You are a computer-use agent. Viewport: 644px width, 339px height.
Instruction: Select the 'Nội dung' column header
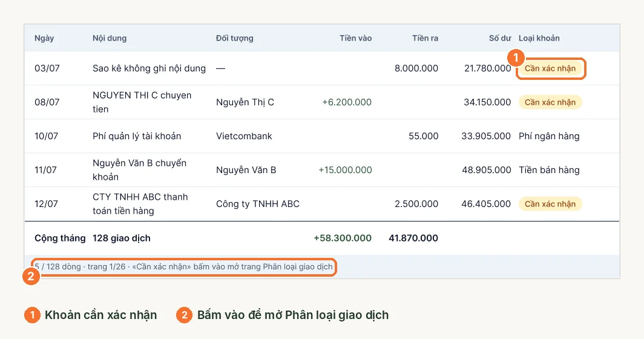(x=110, y=38)
